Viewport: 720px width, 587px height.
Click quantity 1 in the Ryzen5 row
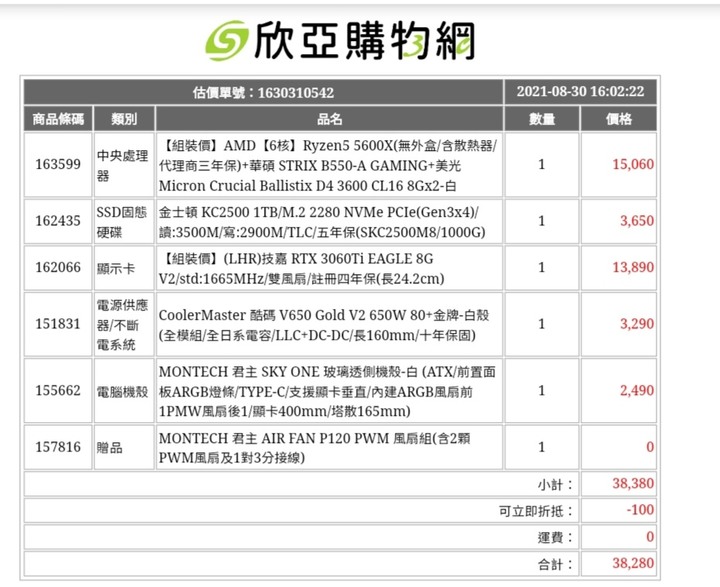[542, 164]
